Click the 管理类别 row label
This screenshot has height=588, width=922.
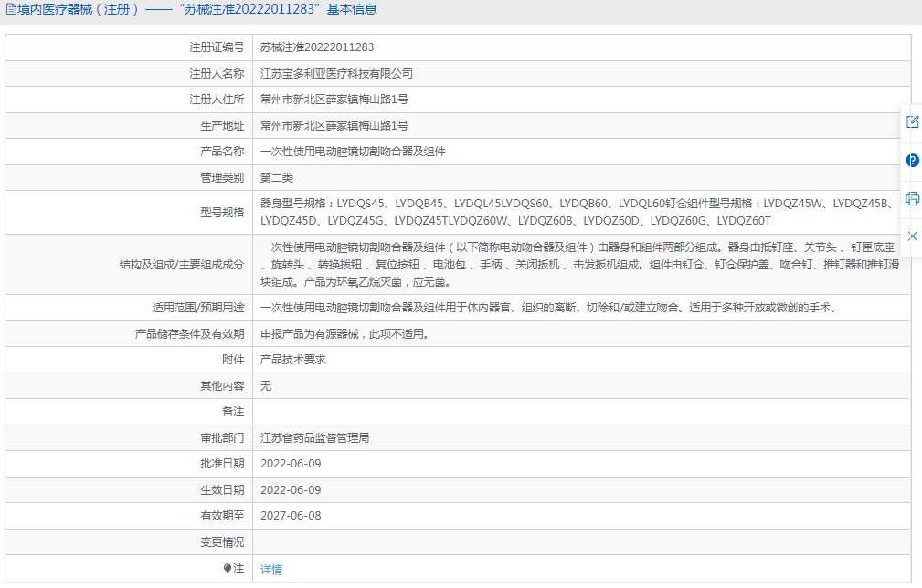[222, 178]
